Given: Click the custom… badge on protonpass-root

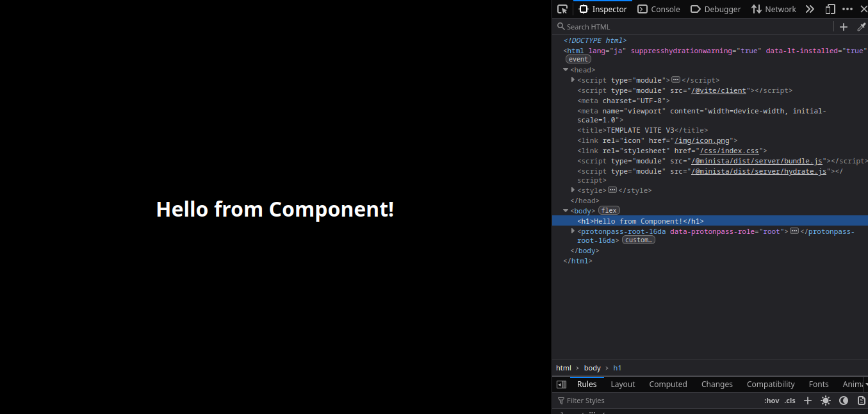Looking at the screenshot, I should (639, 240).
